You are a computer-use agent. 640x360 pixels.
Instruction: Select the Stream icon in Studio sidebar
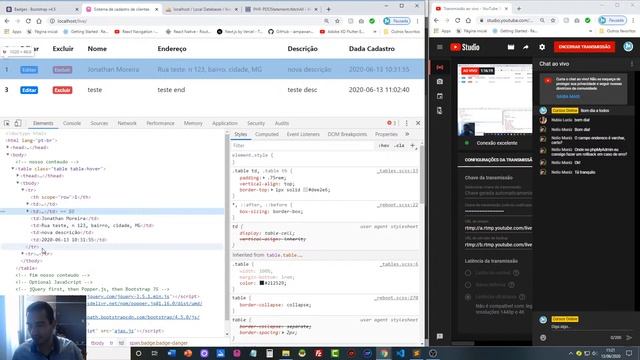(440, 67)
